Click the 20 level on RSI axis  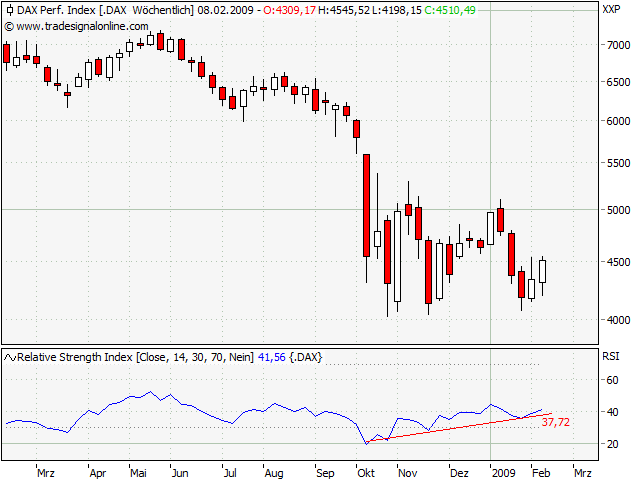(612, 444)
